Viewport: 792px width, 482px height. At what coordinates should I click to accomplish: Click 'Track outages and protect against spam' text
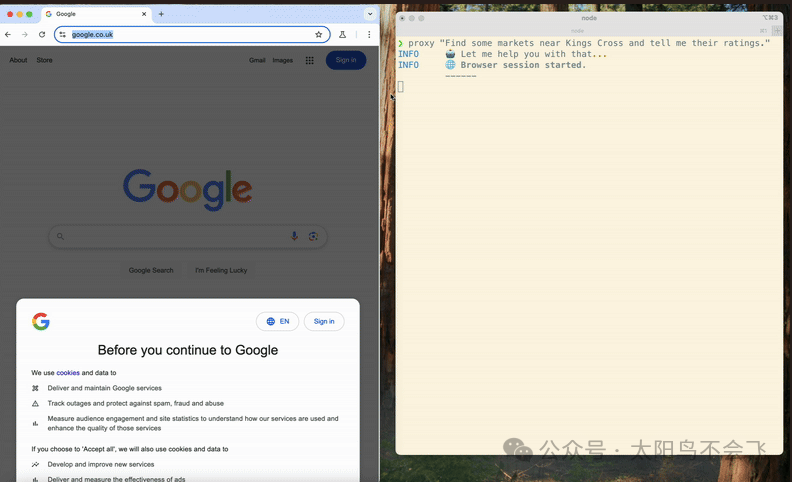click(x=135, y=403)
